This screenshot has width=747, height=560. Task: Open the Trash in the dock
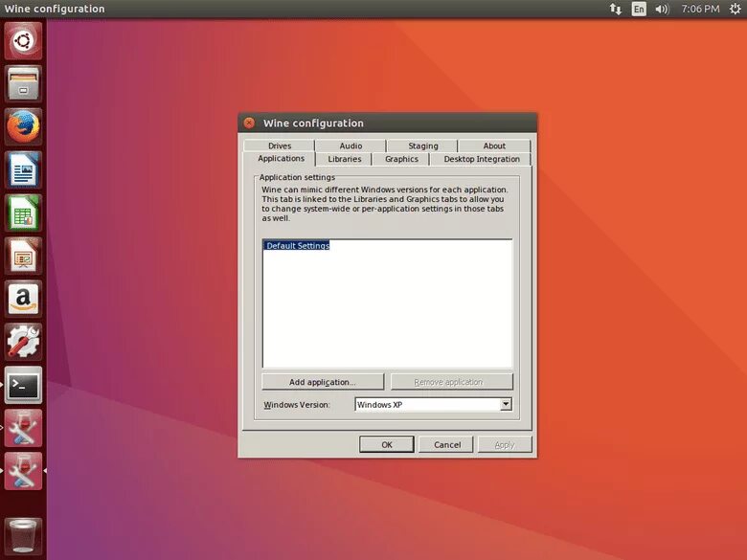23,537
